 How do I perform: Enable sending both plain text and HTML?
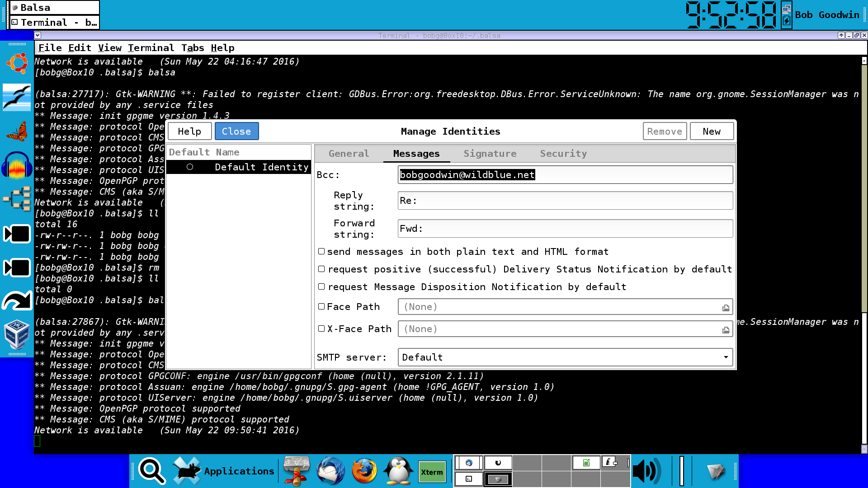coord(321,251)
